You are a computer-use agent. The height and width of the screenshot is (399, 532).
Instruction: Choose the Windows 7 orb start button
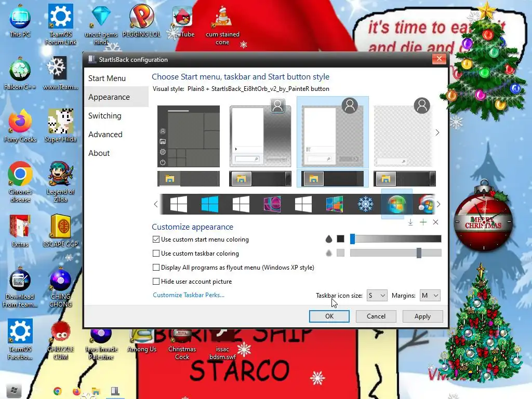pos(396,204)
